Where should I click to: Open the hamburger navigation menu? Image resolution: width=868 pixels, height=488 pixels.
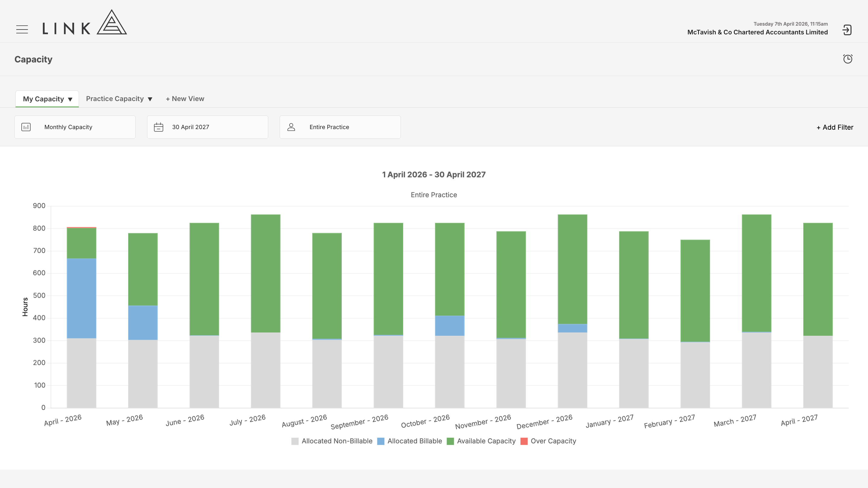[x=22, y=29]
